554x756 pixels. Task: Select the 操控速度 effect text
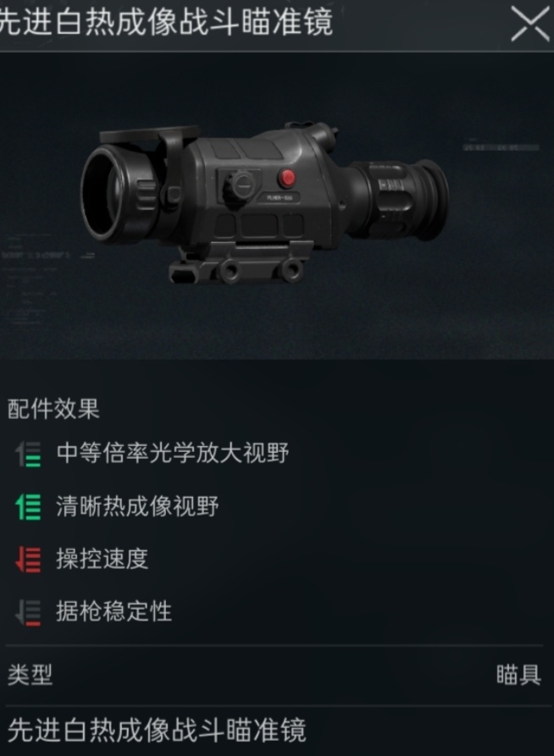102,558
